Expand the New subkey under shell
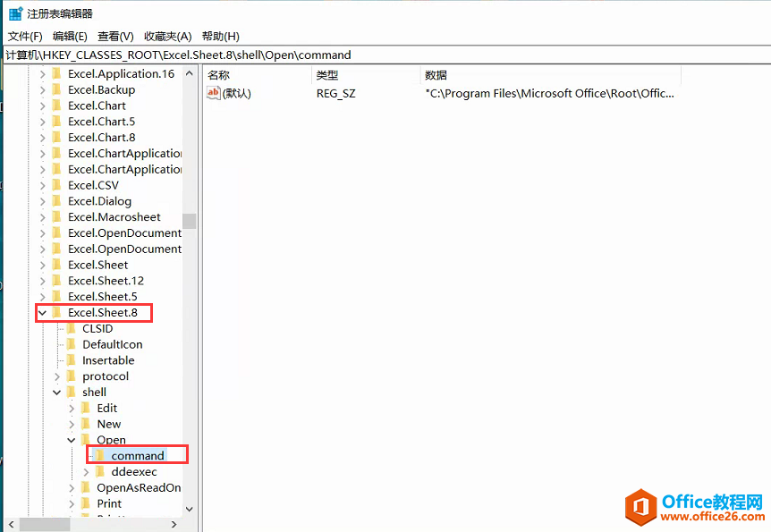This screenshot has height=532, width=771. click(x=72, y=425)
